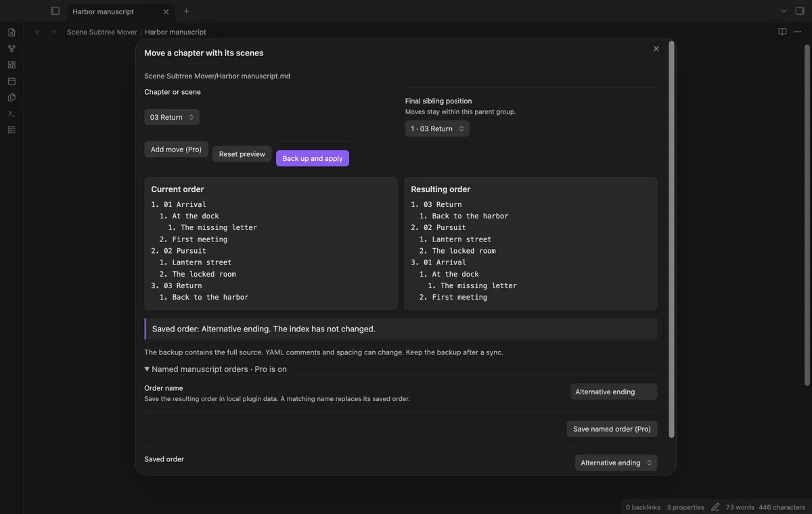
Task: Click 'The missing letter' in Current order
Action: coord(219,227)
